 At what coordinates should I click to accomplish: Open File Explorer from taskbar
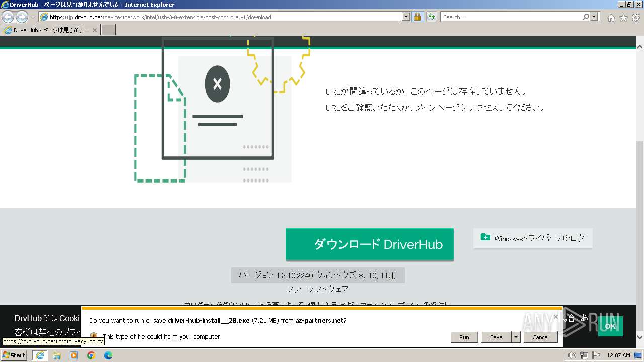[57, 355]
